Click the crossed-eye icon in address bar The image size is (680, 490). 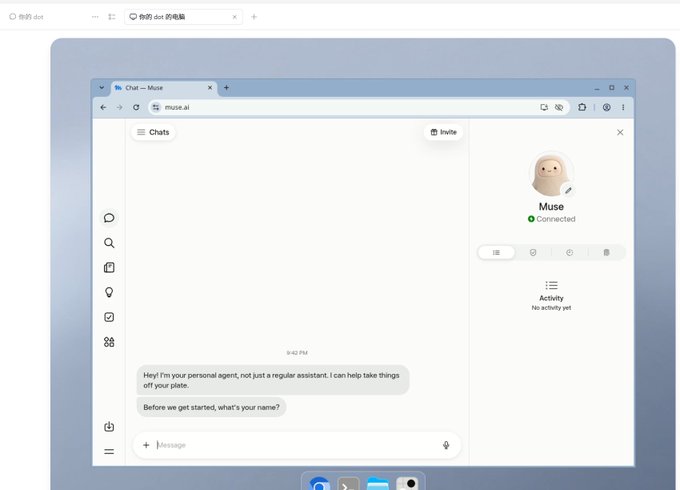(559, 107)
